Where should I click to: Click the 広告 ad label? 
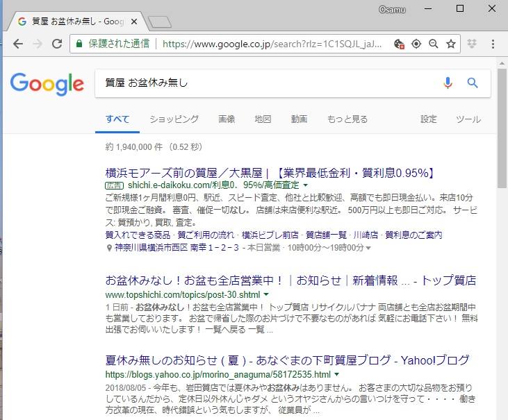pyautogui.click(x=115, y=186)
